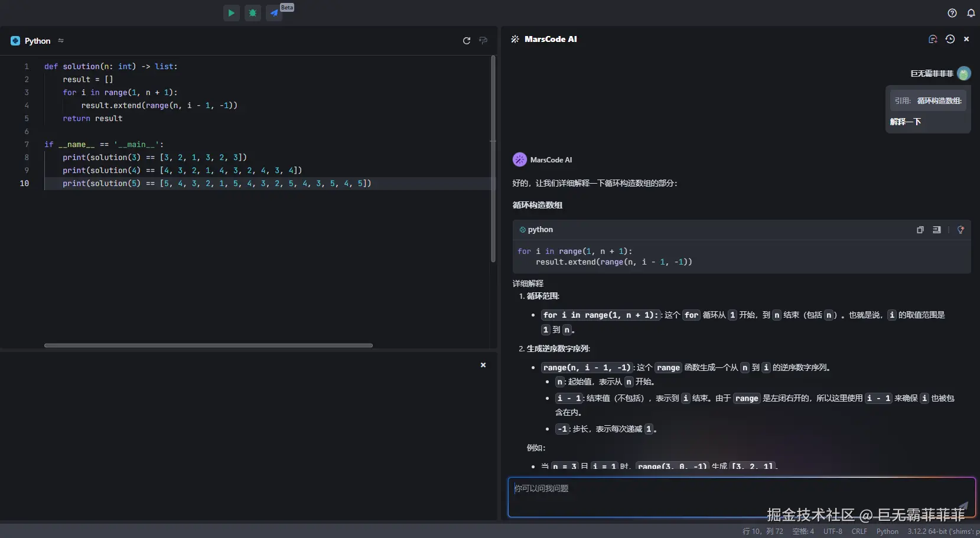
Task: Click the MarsCode AI panel title
Action: pos(551,39)
